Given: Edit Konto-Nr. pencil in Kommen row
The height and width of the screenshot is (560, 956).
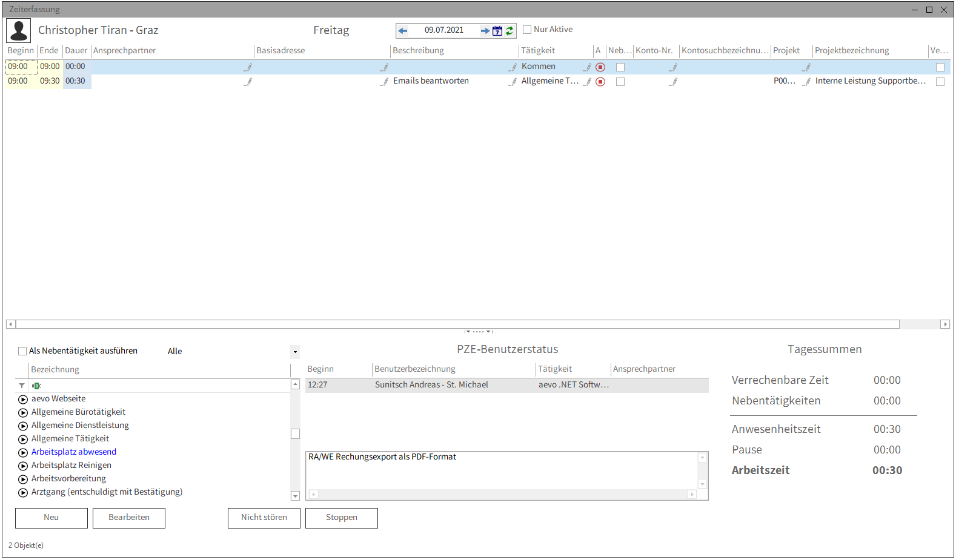Looking at the screenshot, I should tap(673, 67).
